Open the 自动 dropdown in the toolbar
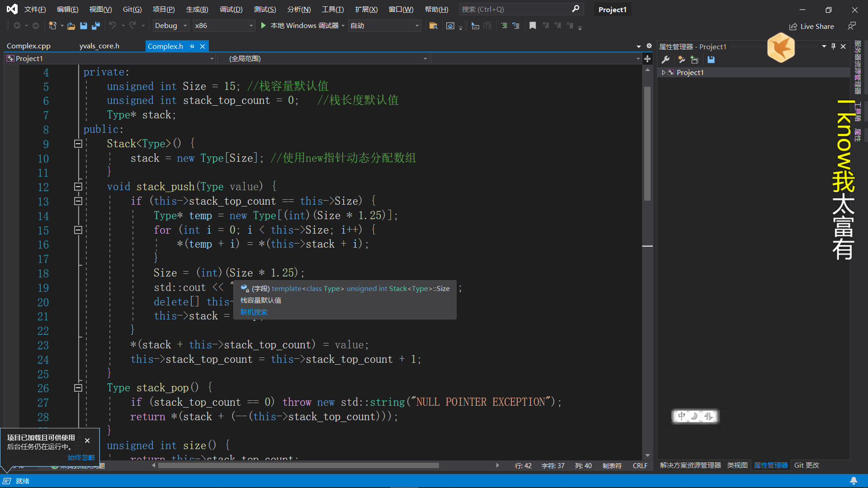The width and height of the screenshot is (868, 488). (x=385, y=26)
